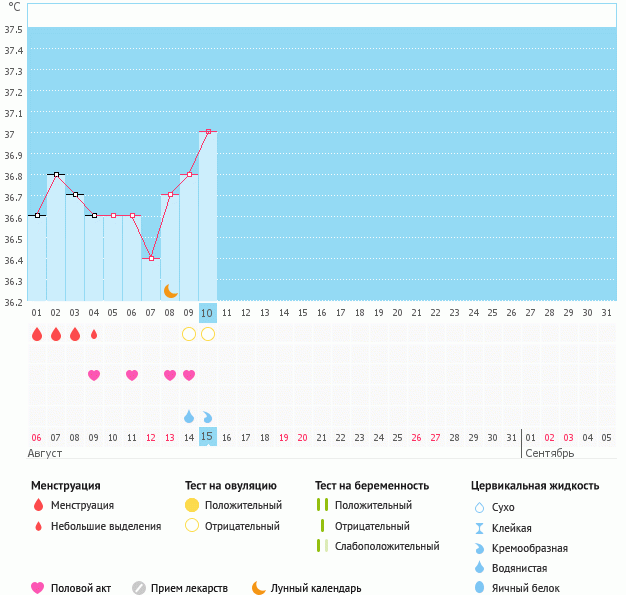Click the menstruation drop on cycle day 01
This screenshot has width=626, height=595.
click(x=37, y=334)
